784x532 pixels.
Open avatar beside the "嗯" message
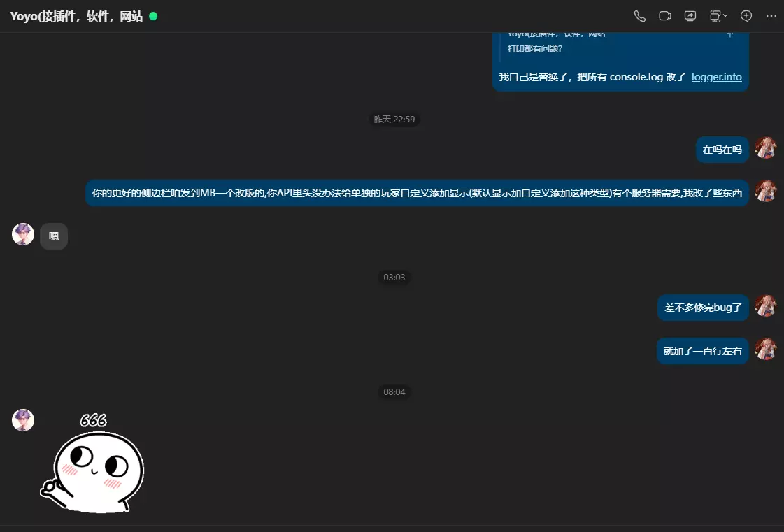point(23,234)
